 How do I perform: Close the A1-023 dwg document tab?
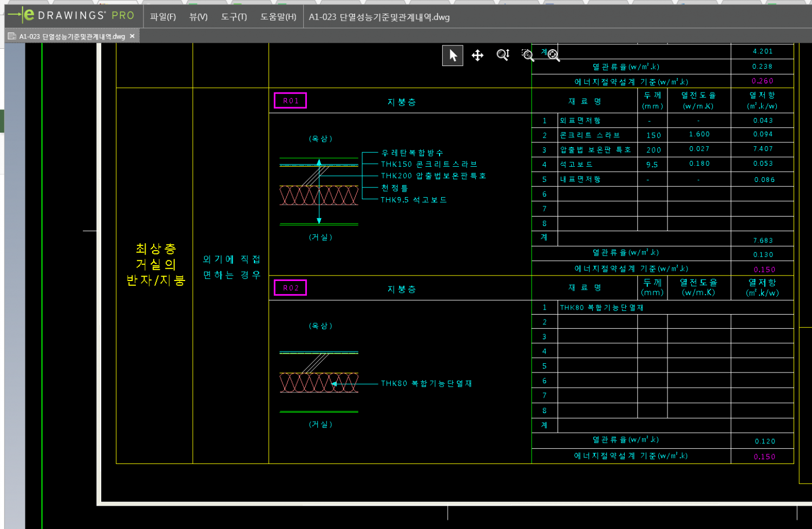point(132,36)
